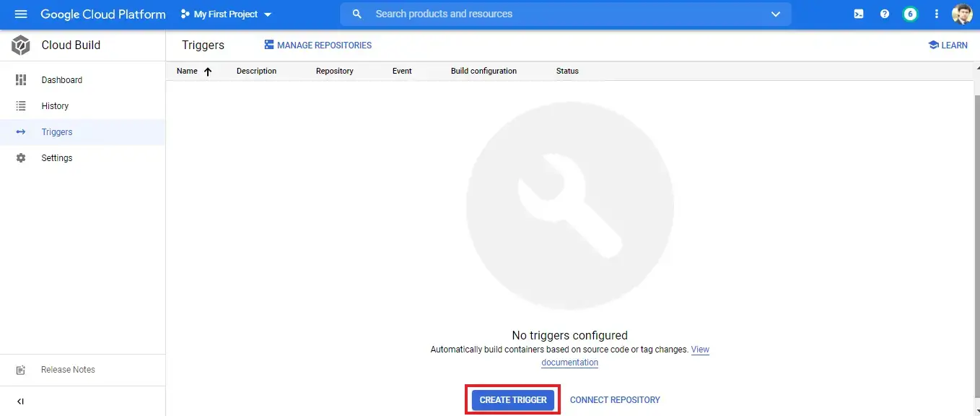Open the main navigation hamburger menu
The width and height of the screenshot is (980, 416).
[x=20, y=14]
